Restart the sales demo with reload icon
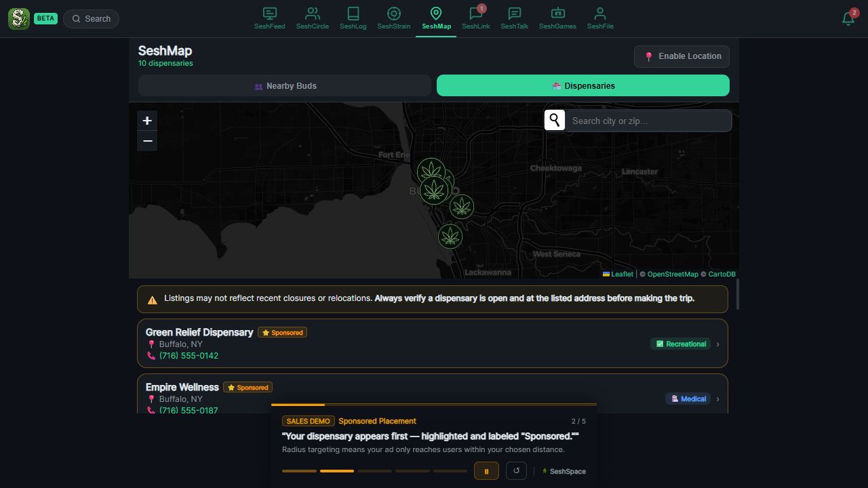This screenshot has height=488, width=868. pos(516,470)
